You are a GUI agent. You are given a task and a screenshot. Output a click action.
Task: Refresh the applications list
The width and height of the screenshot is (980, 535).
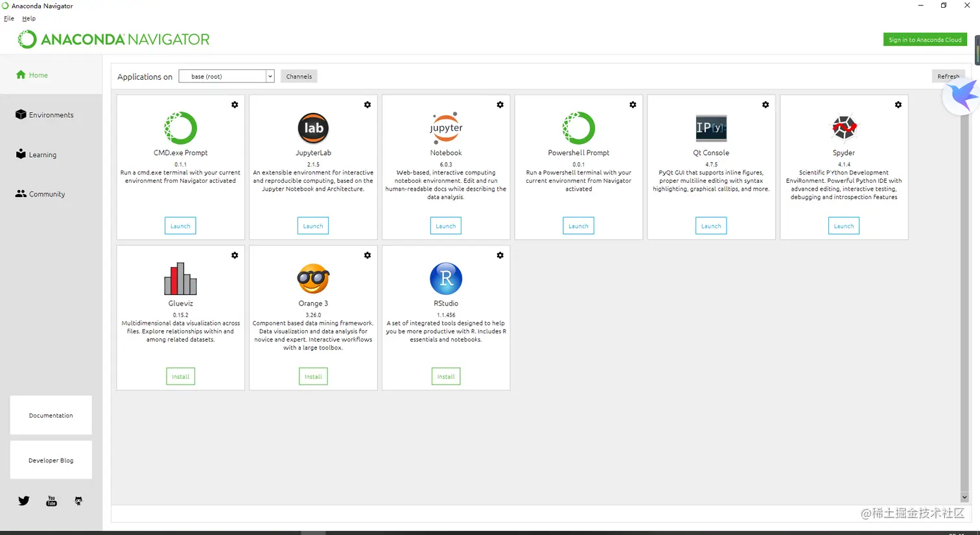[x=948, y=77]
